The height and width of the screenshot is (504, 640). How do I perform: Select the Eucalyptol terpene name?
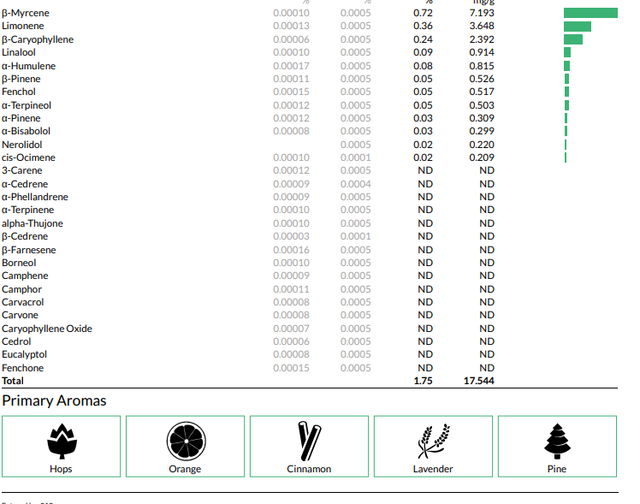(24, 355)
